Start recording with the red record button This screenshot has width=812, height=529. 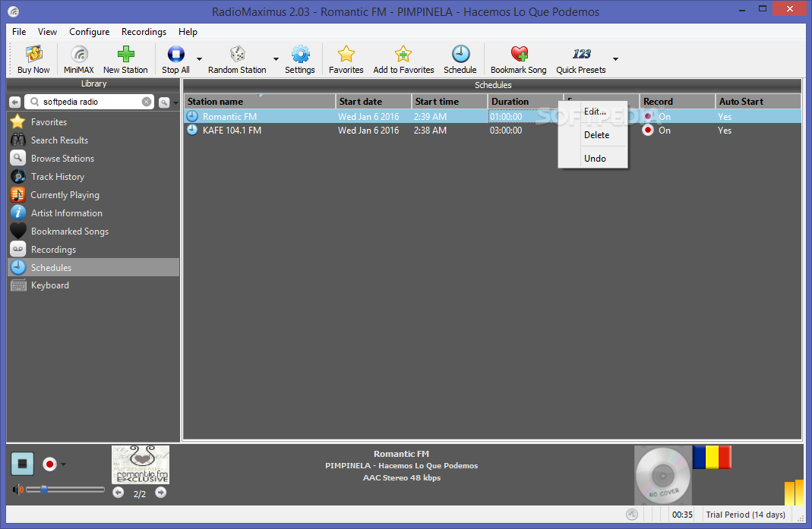click(49, 464)
